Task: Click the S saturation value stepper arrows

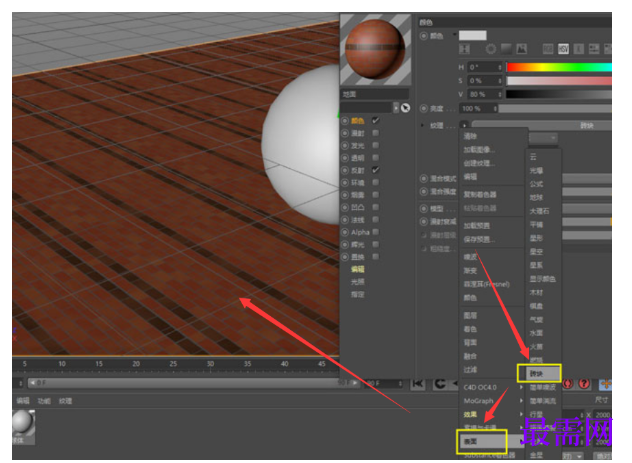Action: pos(500,81)
